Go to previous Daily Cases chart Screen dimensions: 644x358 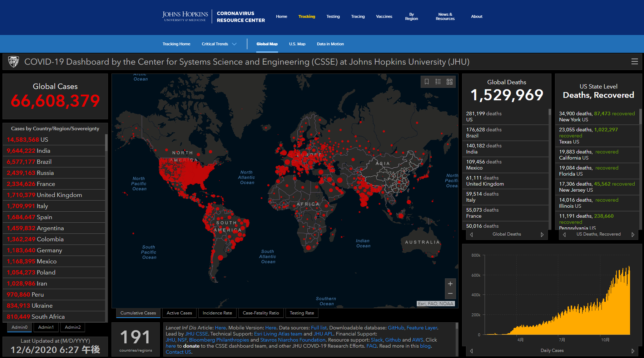pyautogui.click(x=471, y=351)
